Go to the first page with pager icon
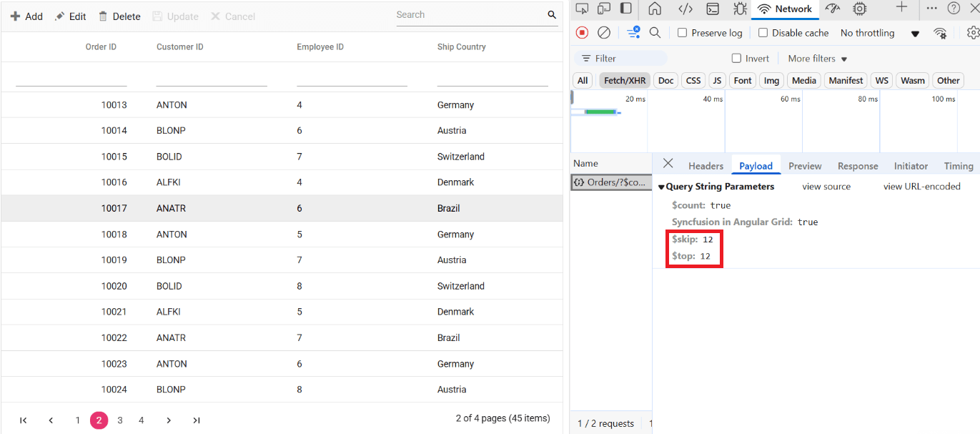The height and width of the screenshot is (434, 980). 24,420
